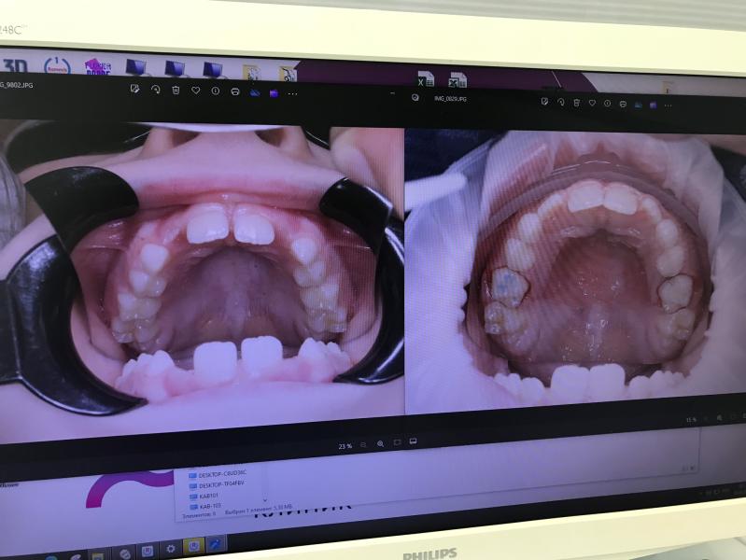The image size is (746, 560).
Task: Click purple video editor icon in IMG_9802 window
Action: pyautogui.click(x=274, y=93)
